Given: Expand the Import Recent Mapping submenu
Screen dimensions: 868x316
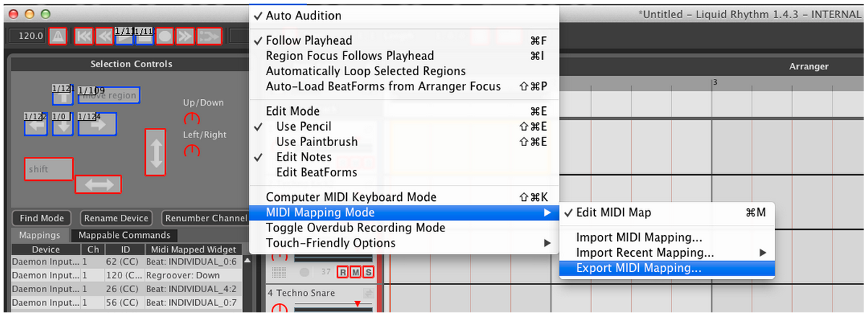Looking at the screenshot, I should coord(667,252).
